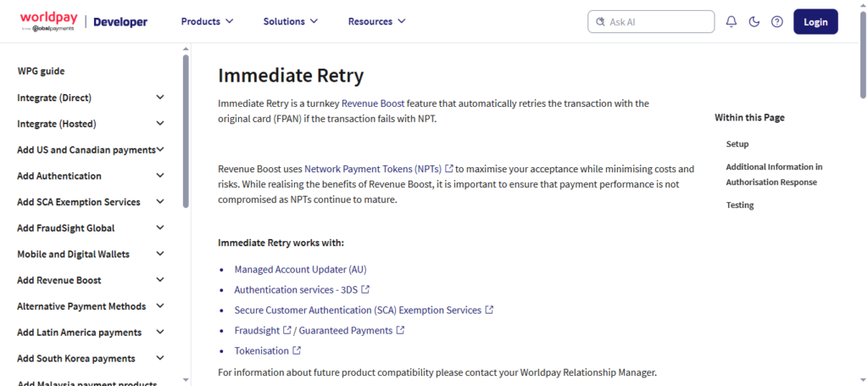Viewport: 868px width, 386px height.
Task: Click external link icon next to Network Payment Tokens
Action: coord(449,168)
